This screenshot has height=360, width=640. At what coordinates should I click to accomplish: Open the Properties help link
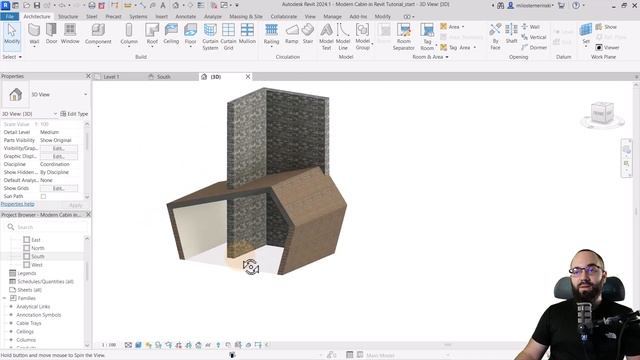pyautogui.click(x=18, y=204)
